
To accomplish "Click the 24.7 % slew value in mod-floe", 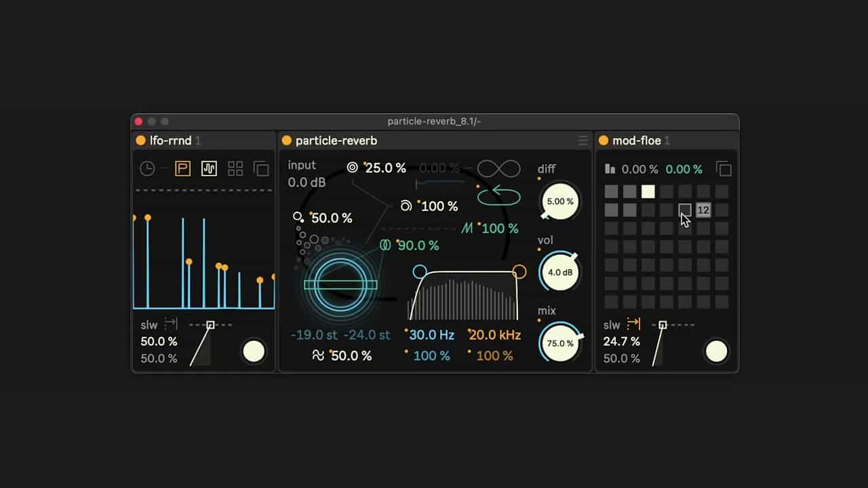I will coord(622,341).
